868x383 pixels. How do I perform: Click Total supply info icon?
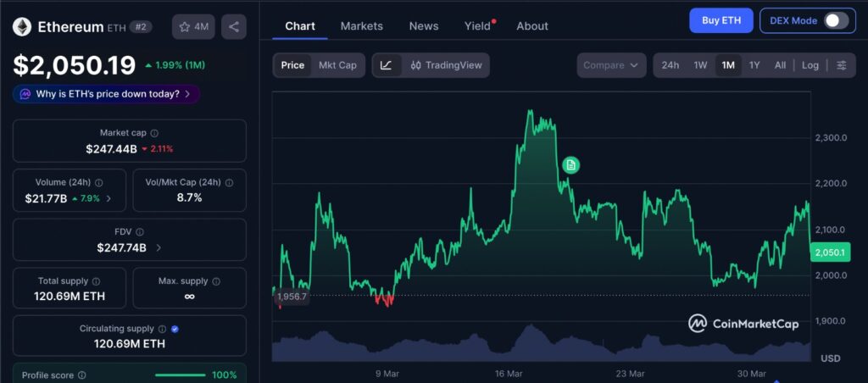(x=96, y=281)
